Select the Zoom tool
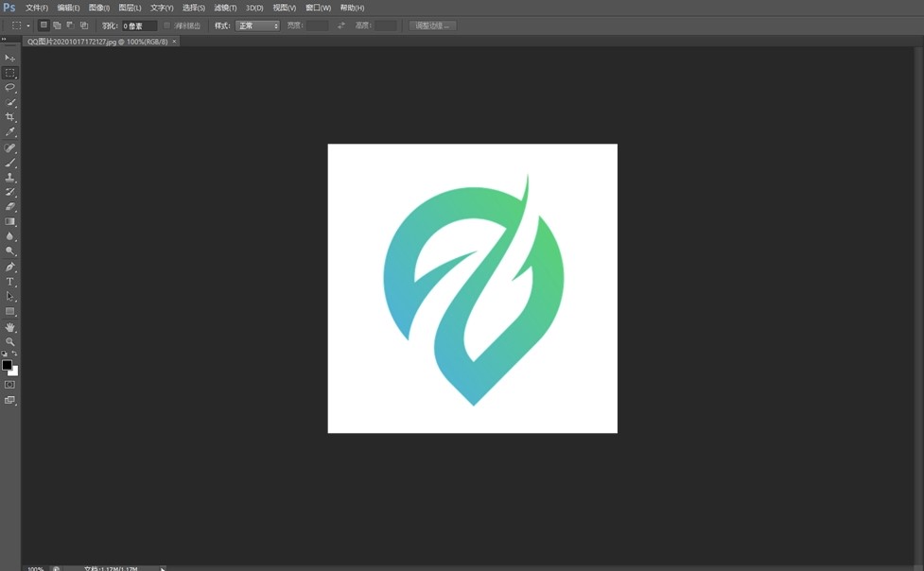The height and width of the screenshot is (571, 924). 9,341
